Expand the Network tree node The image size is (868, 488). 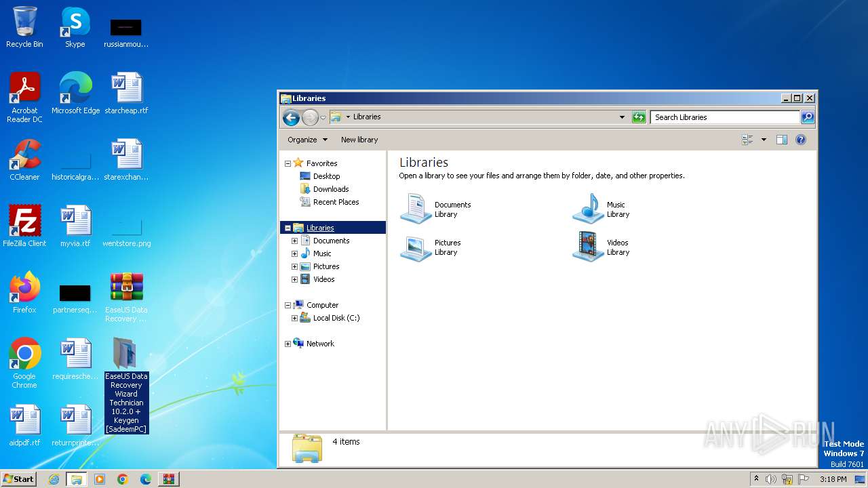(288, 344)
